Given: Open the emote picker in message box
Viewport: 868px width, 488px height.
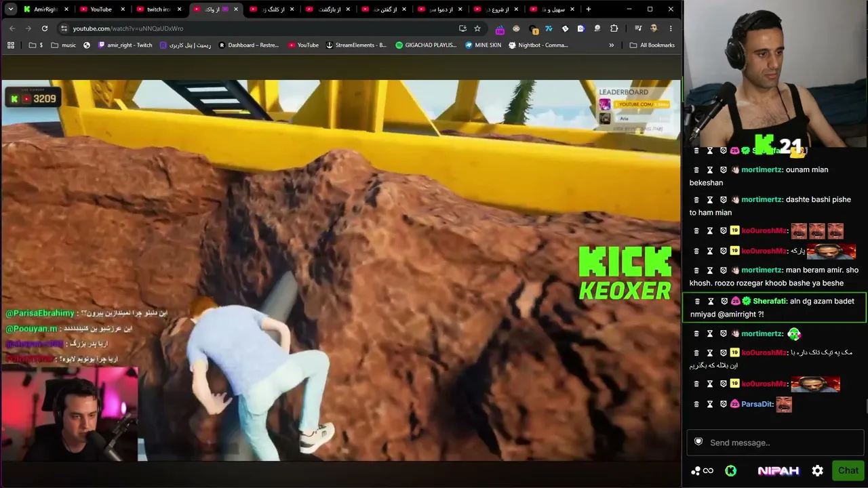Looking at the screenshot, I should coord(698,442).
